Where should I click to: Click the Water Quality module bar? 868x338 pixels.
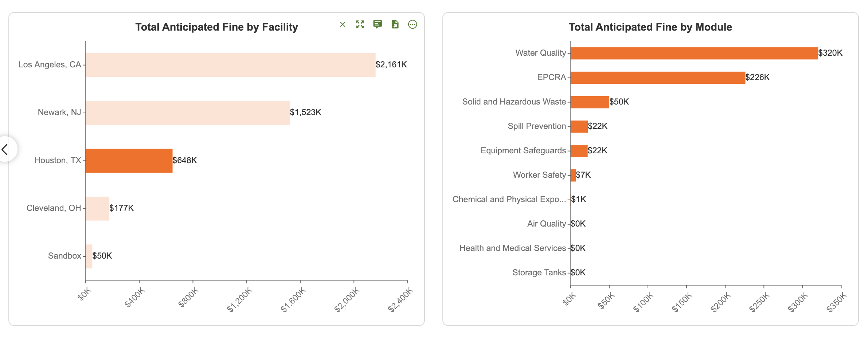[x=694, y=53]
